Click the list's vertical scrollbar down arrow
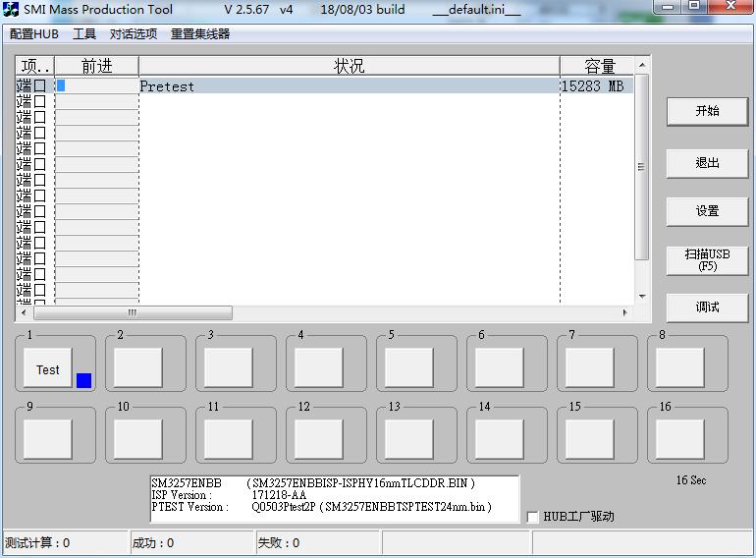The width and height of the screenshot is (756, 558). [x=642, y=296]
